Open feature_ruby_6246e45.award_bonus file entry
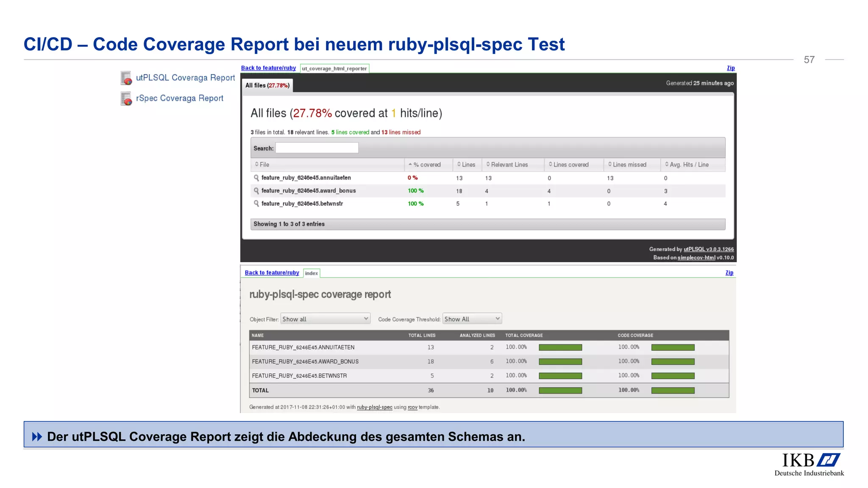 tap(309, 191)
